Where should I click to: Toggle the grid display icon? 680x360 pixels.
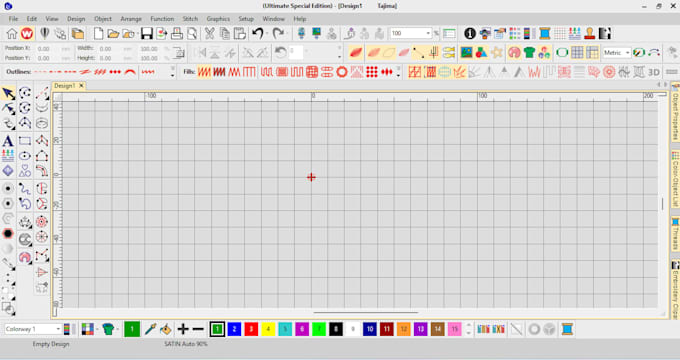[577, 53]
